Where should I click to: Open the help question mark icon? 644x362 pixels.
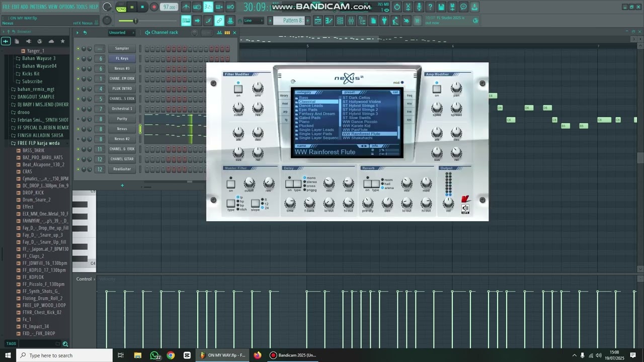tap(430, 7)
